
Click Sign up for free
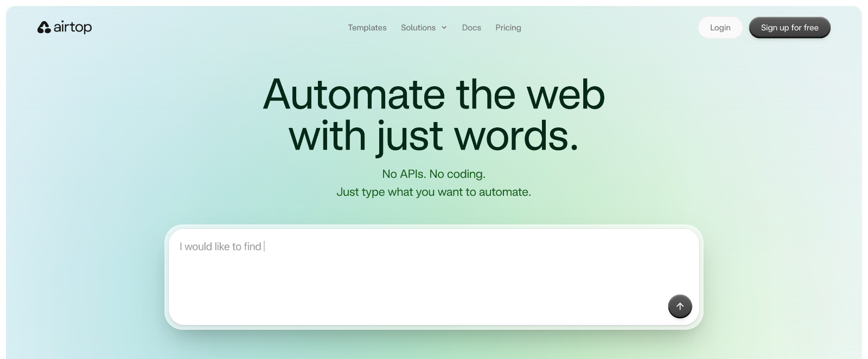point(789,28)
